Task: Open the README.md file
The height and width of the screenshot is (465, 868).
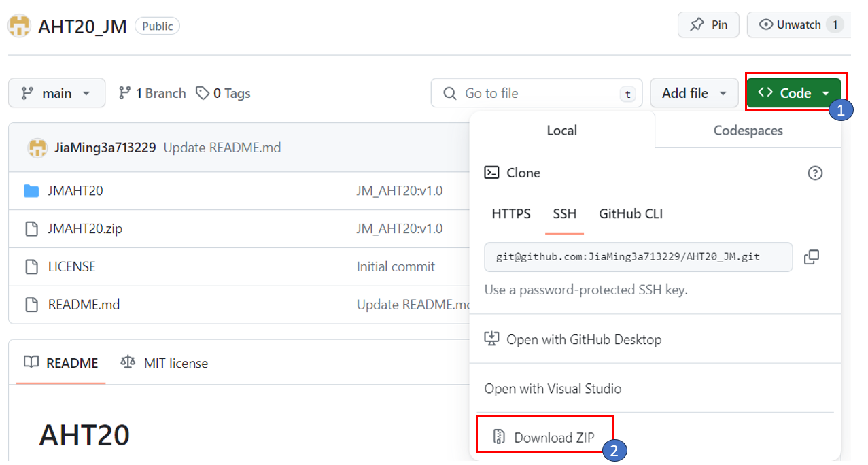Action: (84, 305)
